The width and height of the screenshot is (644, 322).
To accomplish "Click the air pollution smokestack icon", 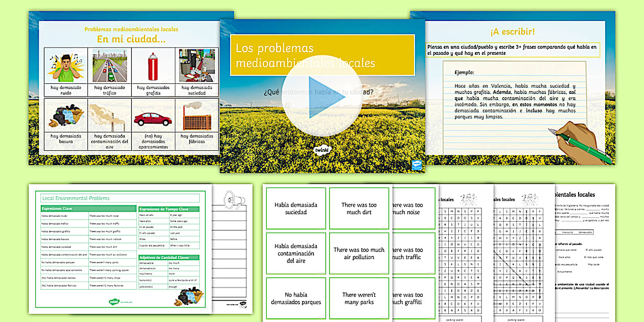I will pyautogui.click(x=109, y=117).
